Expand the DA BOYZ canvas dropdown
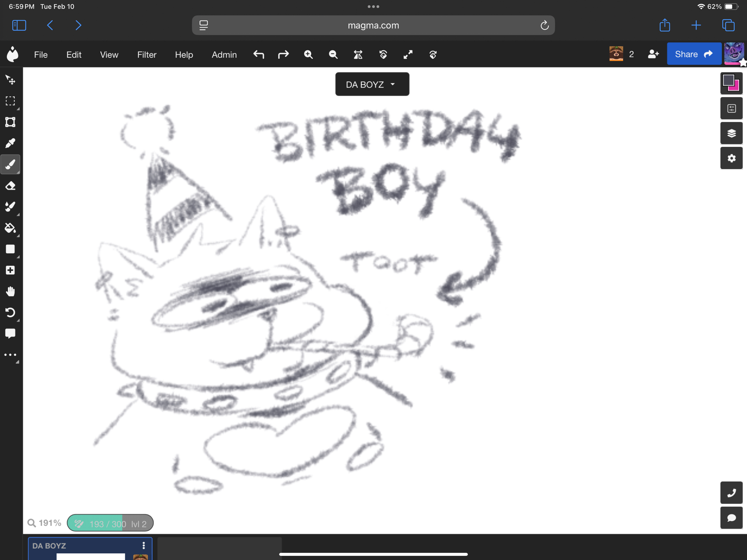 click(x=372, y=84)
